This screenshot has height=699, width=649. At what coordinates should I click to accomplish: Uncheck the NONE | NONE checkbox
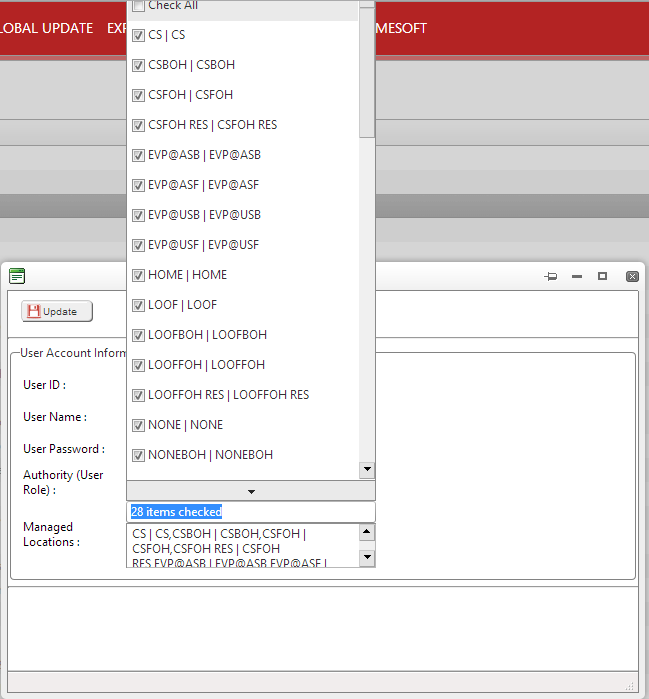click(138, 425)
